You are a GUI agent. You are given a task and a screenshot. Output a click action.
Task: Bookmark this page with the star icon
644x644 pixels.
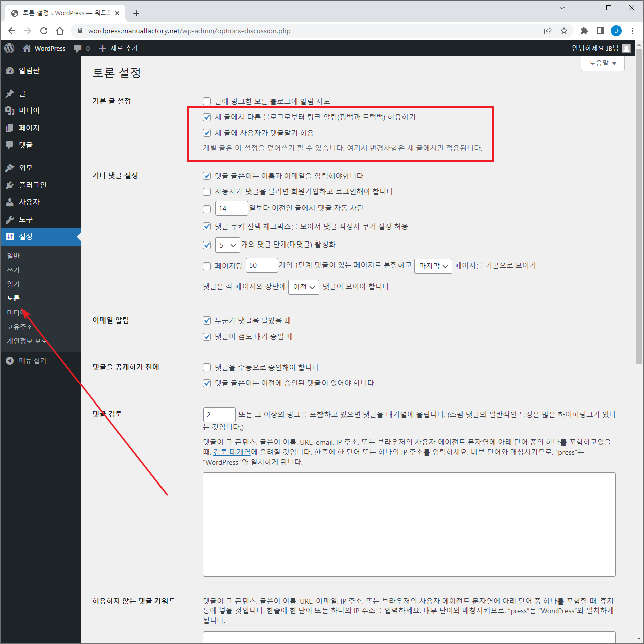coord(564,31)
